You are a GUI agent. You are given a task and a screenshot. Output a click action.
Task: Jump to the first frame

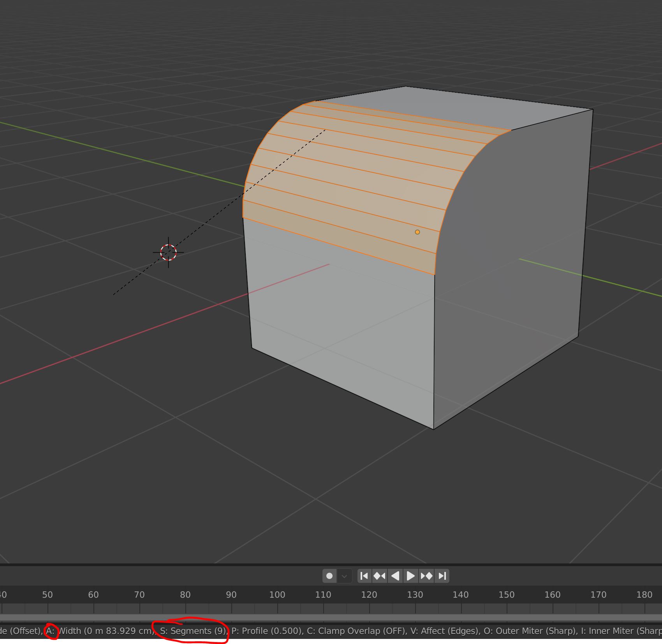click(364, 576)
